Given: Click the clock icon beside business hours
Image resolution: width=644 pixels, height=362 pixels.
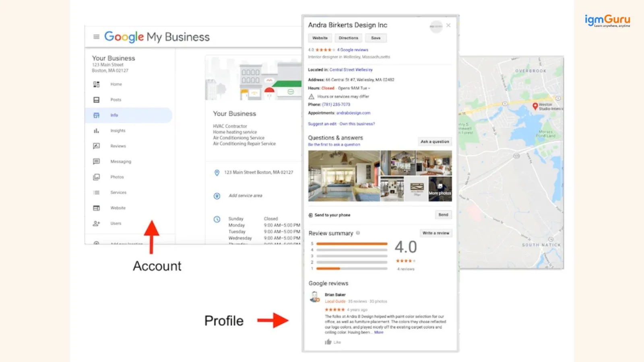Looking at the screenshot, I should (217, 219).
